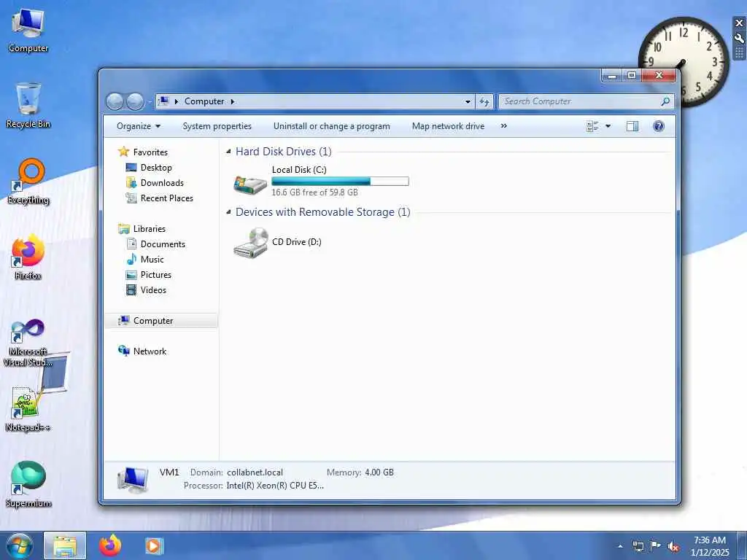747x560 pixels.
Task: Click the taskbar clock showing 7:36 AM
Action: [x=709, y=546]
